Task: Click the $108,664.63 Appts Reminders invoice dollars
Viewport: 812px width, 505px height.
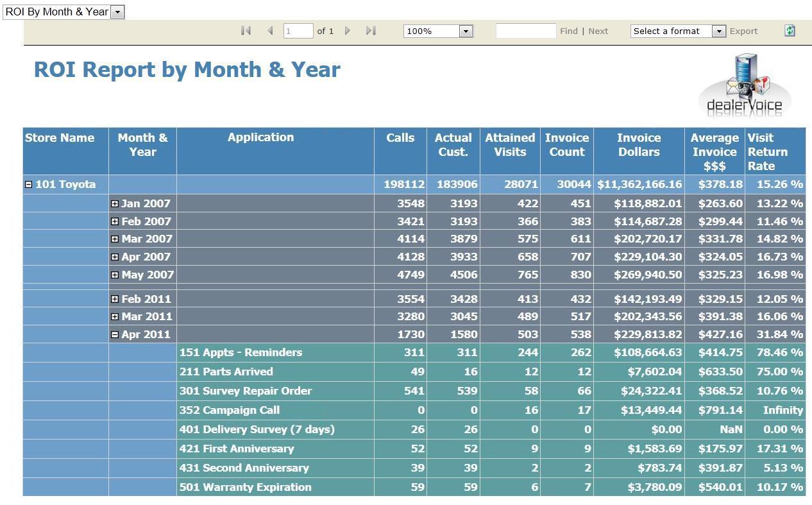Action: pos(648,352)
